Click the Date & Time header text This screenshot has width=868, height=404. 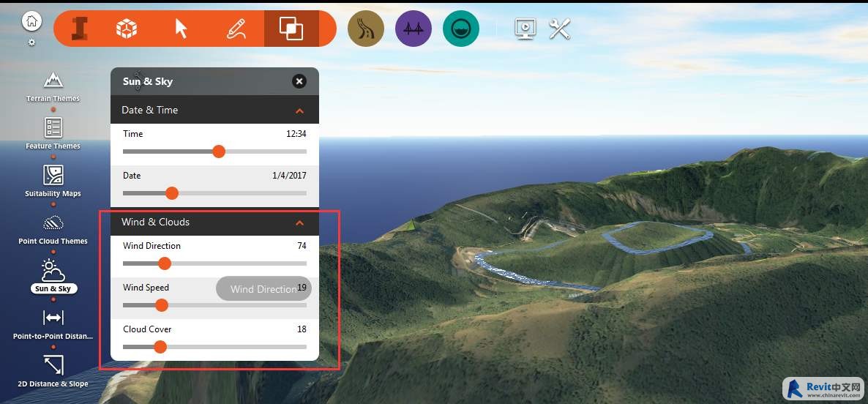(x=149, y=110)
